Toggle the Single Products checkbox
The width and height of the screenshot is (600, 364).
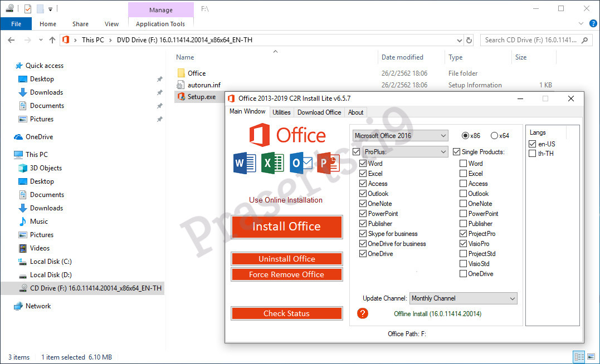tap(456, 152)
